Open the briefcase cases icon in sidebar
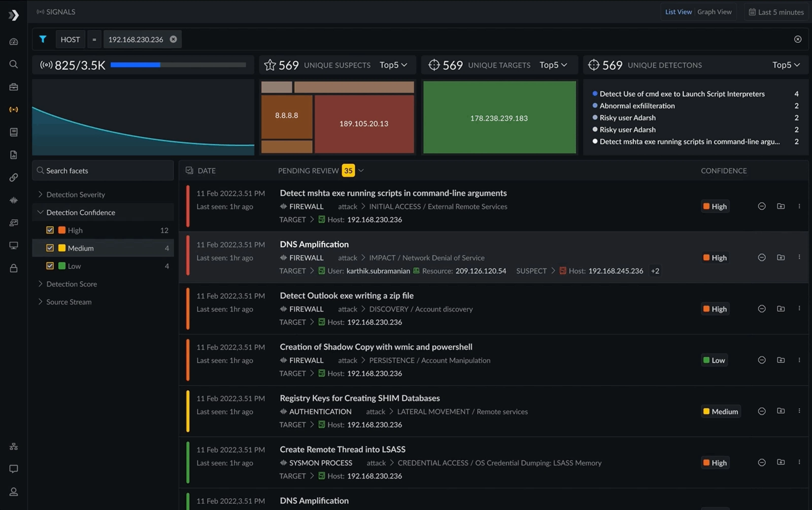The height and width of the screenshot is (510, 812). point(13,87)
